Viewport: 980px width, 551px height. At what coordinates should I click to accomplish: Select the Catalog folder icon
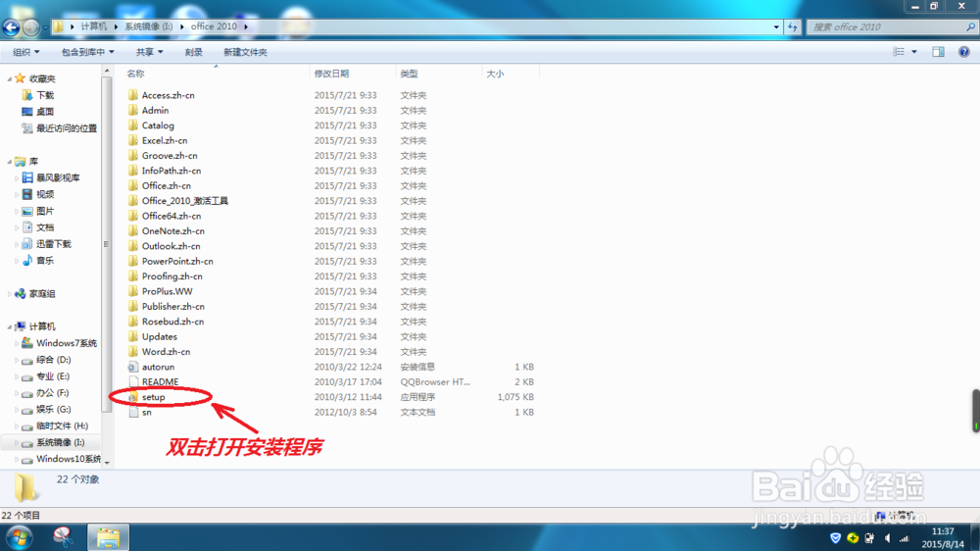point(133,125)
